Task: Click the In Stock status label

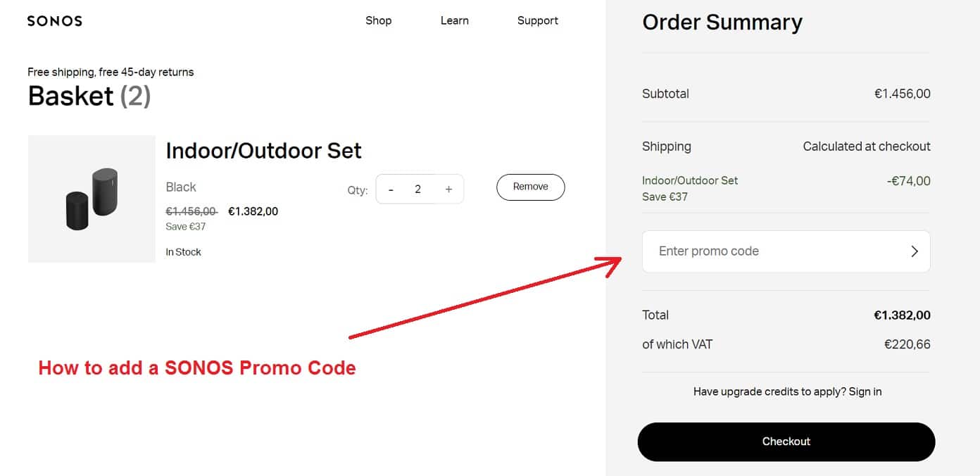Action: coord(183,251)
